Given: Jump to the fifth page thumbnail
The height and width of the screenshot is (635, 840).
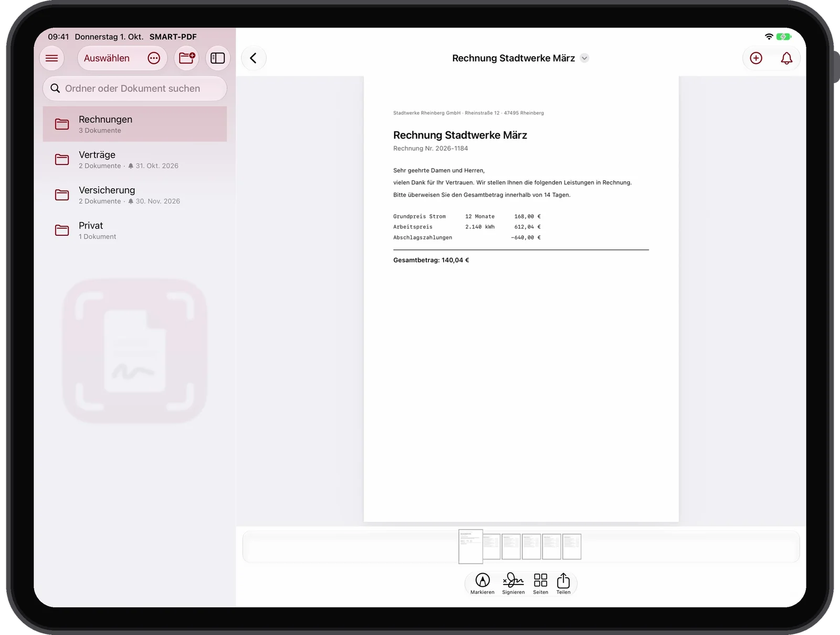Looking at the screenshot, I should coord(552,547).
